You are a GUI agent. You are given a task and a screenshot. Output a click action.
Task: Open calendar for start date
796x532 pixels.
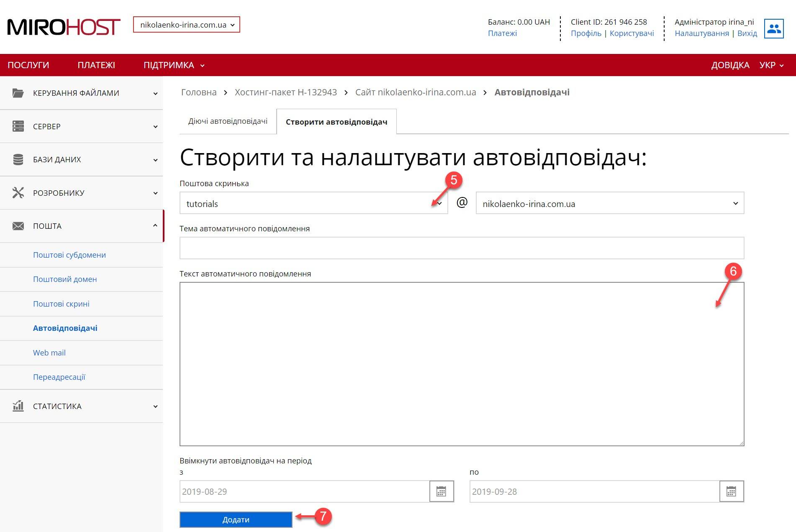pyautogui.click(x=442, y=491)
